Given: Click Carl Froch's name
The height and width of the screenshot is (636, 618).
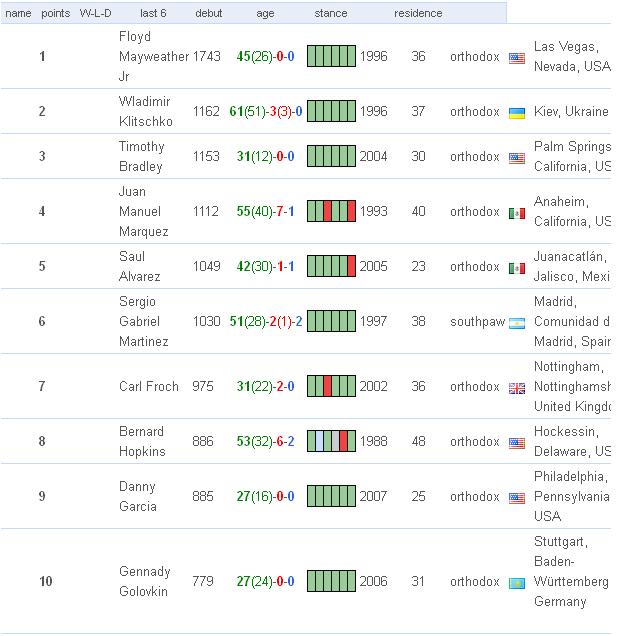Looking at the screenshot, I should [149, 386].
